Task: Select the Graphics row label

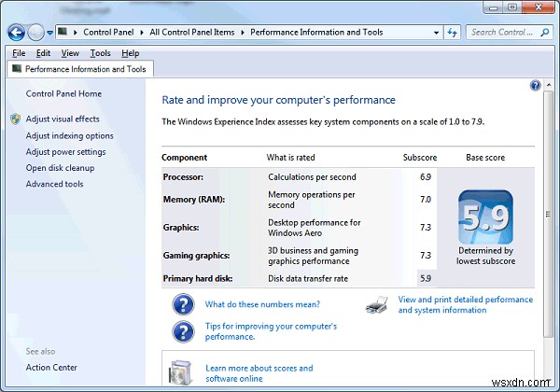Action: click(181, 228)
